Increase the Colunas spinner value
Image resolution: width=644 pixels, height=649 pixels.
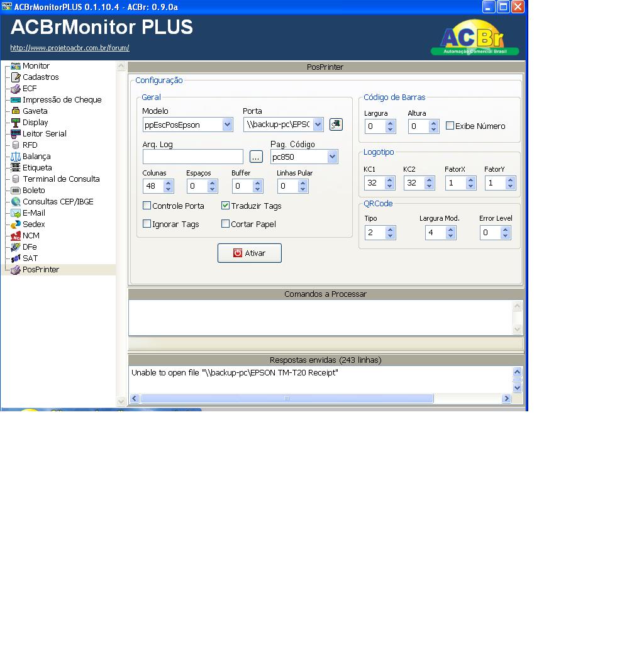[168, 183]
